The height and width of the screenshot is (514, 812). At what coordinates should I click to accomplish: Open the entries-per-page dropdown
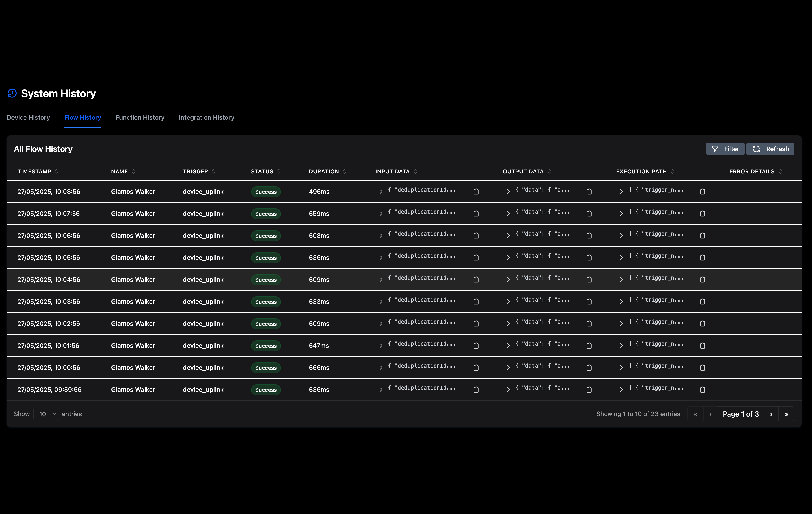46,414
